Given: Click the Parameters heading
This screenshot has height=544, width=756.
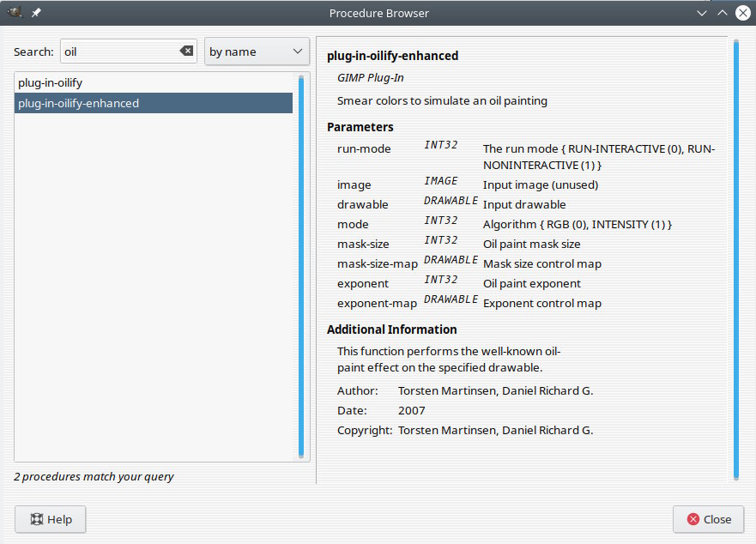Looking at the screenshot, I should tap(360, 127).
